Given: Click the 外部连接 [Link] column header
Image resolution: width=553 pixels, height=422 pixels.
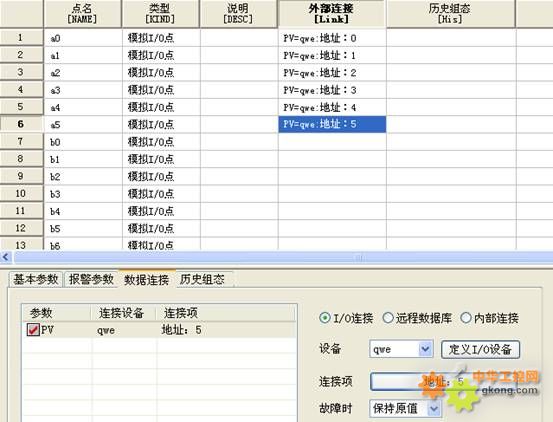Looking at the screenshot, I should [331, 14].
